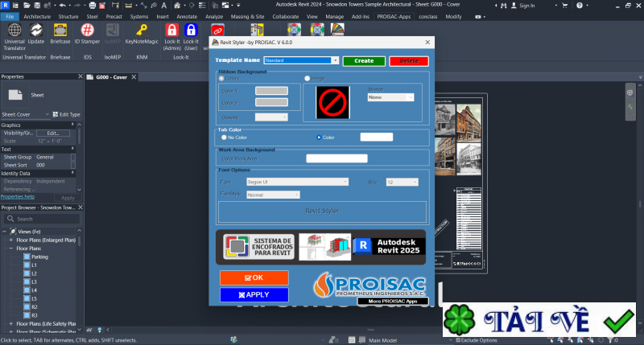Image resolution: width=644 pixels, height=345 pixels.
Task: Switch to the Architecture ribbon tab
Action: (x=37, y=16)
